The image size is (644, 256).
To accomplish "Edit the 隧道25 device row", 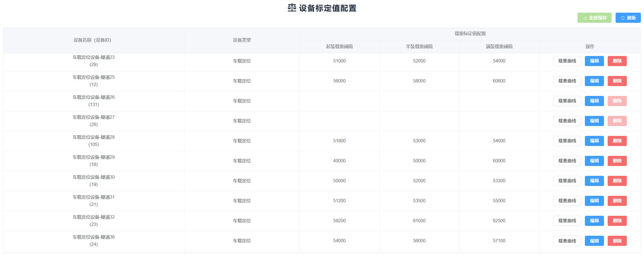I will point(594,81).
